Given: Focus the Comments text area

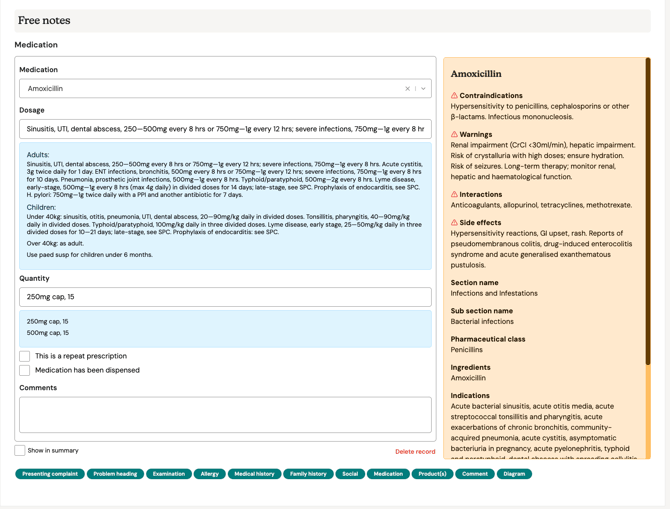Looking at the screenshot, I should 225,414.
